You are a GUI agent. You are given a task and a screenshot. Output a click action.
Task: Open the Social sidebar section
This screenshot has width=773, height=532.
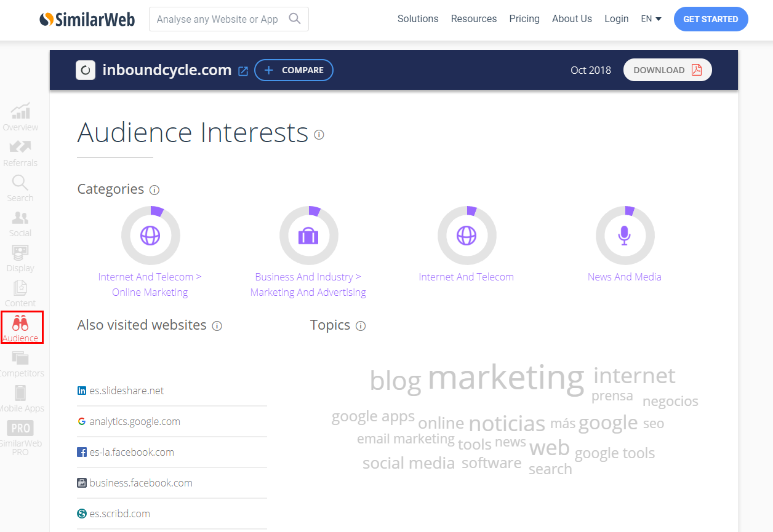click(x=20, y=224)
